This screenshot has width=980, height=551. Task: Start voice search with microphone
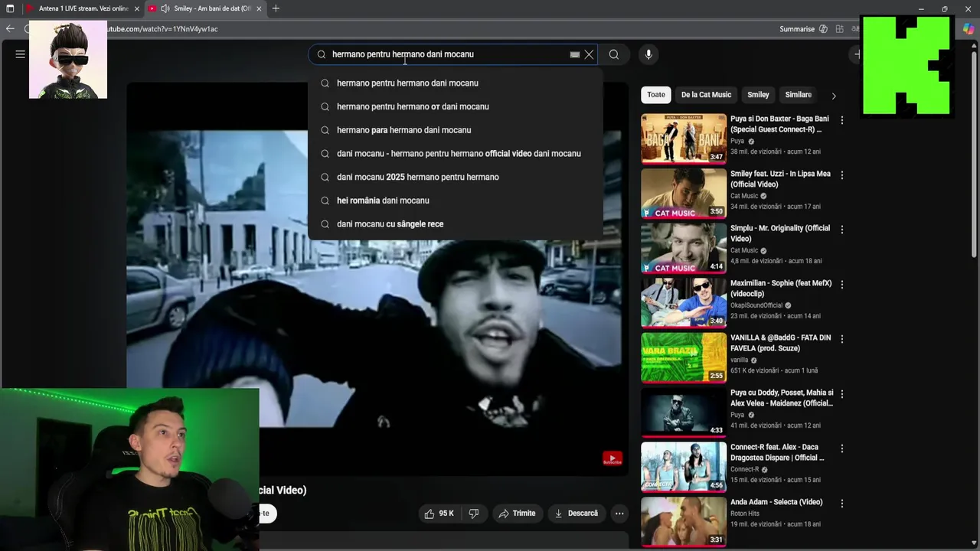coord(648,54)
